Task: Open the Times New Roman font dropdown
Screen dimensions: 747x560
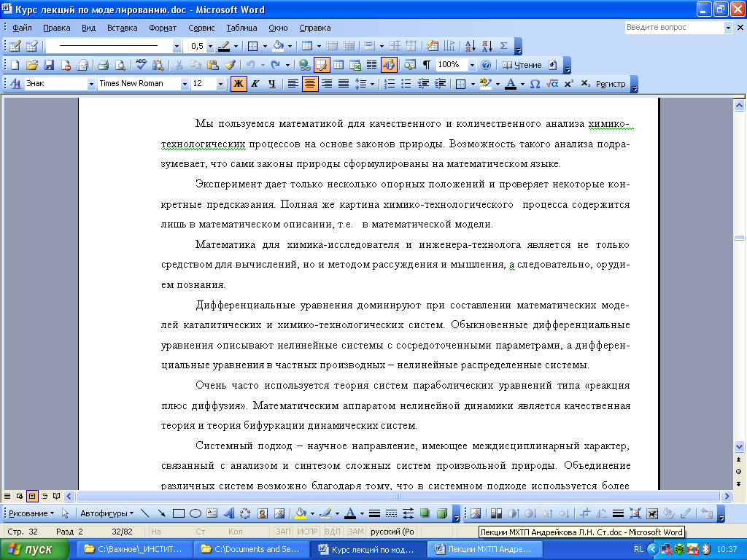Action: [185, 84]
